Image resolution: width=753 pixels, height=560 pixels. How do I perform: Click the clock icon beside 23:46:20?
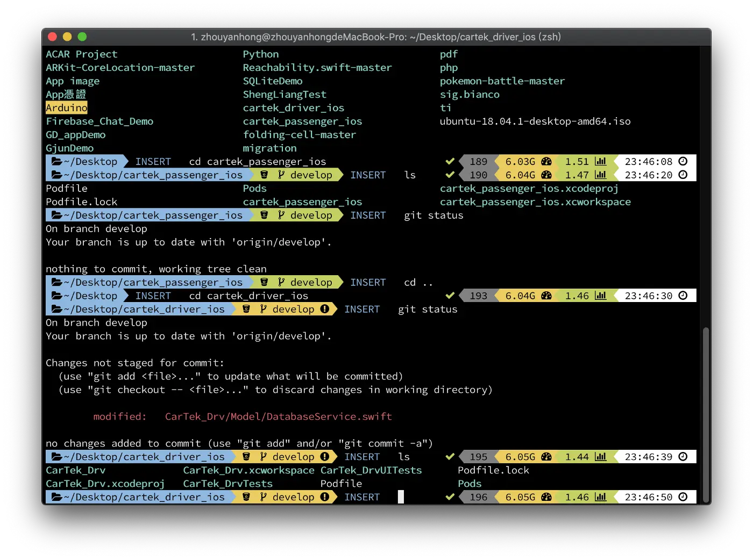pos(683,175)
